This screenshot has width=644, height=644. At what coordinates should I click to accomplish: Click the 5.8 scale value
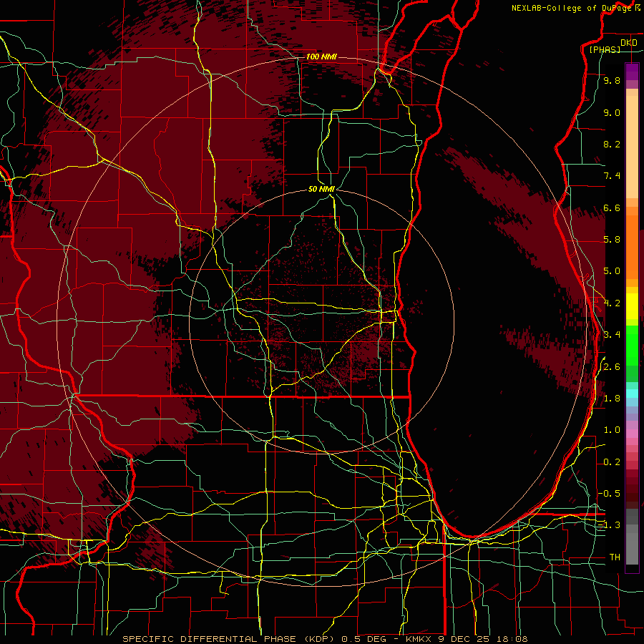tap(612, 240)
